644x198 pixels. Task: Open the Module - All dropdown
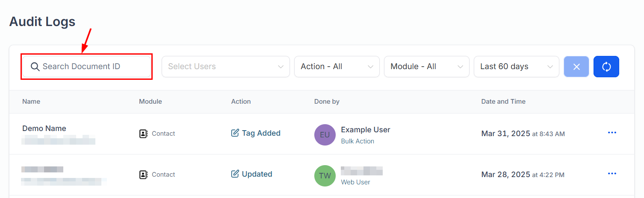[426, 67]
